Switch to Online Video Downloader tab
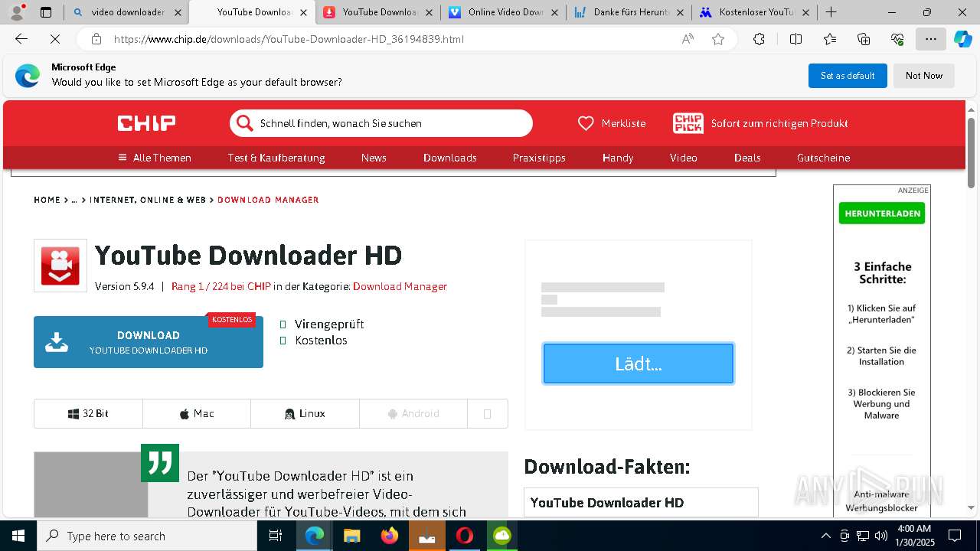This screenshot has height=551, width=980. [505, 12]
